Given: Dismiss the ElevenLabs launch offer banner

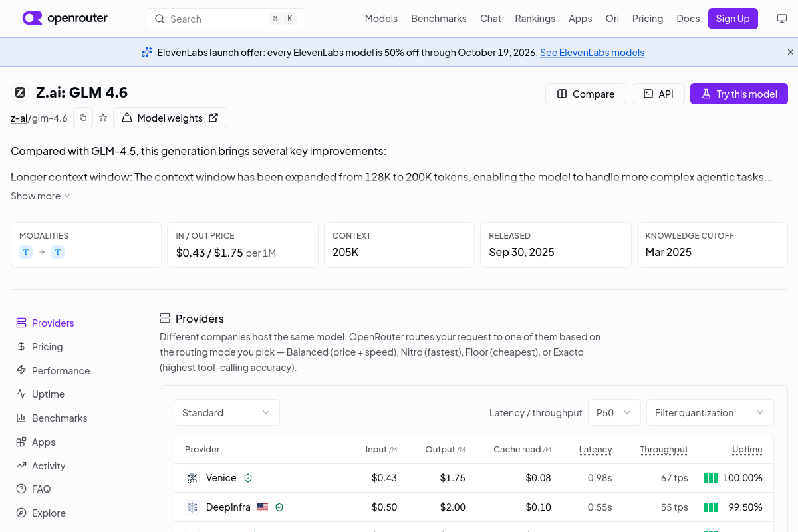Looking at the screenshot, I should [x=791, y=52].
